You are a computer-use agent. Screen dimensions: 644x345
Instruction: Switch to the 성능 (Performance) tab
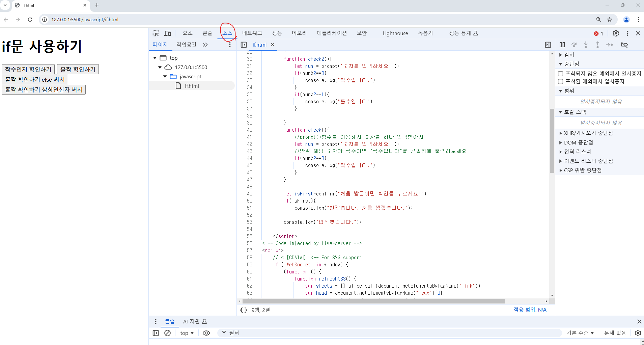[277, 33]
